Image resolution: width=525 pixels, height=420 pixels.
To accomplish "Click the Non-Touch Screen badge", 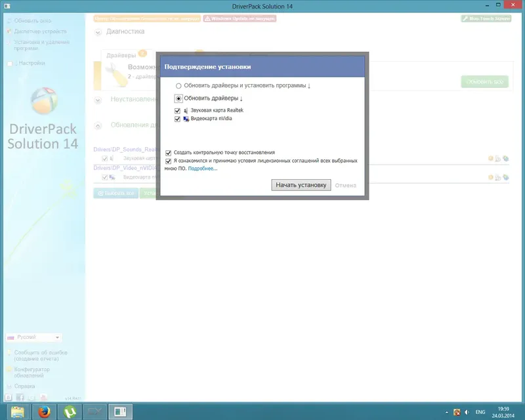I will tap(486, 19).
